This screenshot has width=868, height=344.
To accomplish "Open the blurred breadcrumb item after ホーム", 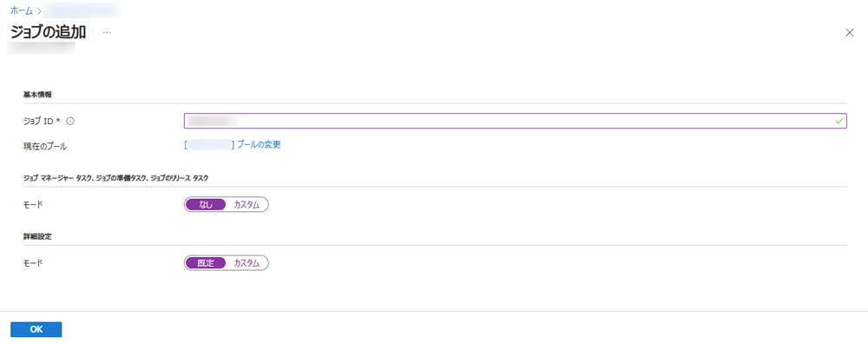I will pyautogui.click(x=82, y=10).
